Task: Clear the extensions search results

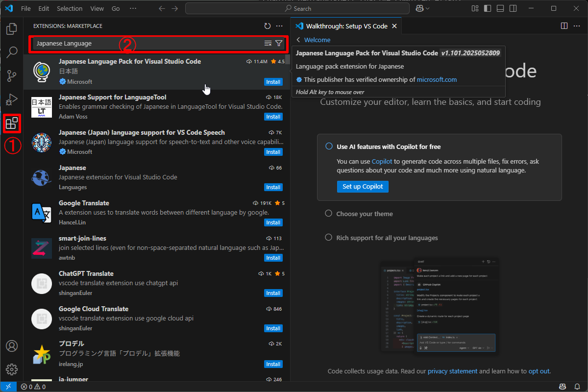Action: click(268, 43)
